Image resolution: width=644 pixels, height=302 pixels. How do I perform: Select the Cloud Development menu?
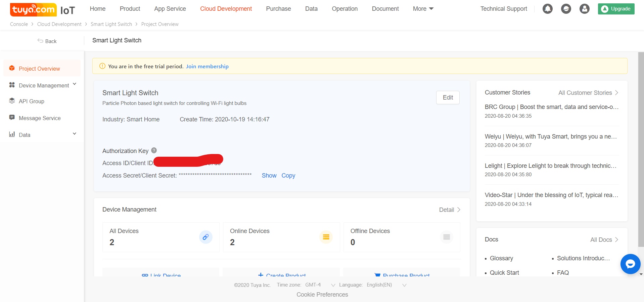[x=226, y=9]
